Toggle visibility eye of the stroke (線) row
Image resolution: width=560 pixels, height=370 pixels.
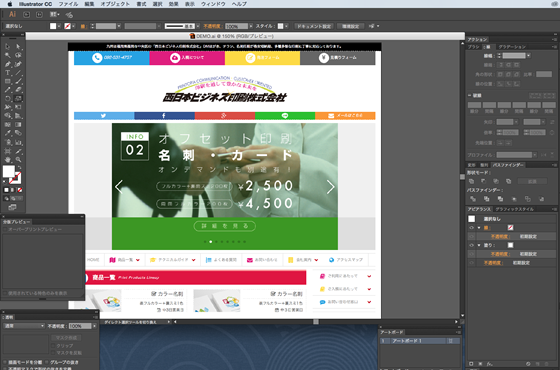click(x=471, y=228)
